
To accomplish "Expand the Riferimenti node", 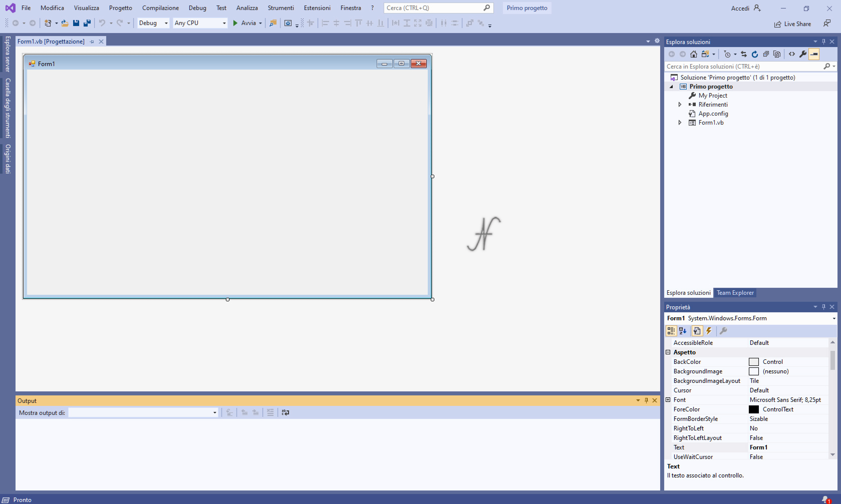I will pos(680,105).
